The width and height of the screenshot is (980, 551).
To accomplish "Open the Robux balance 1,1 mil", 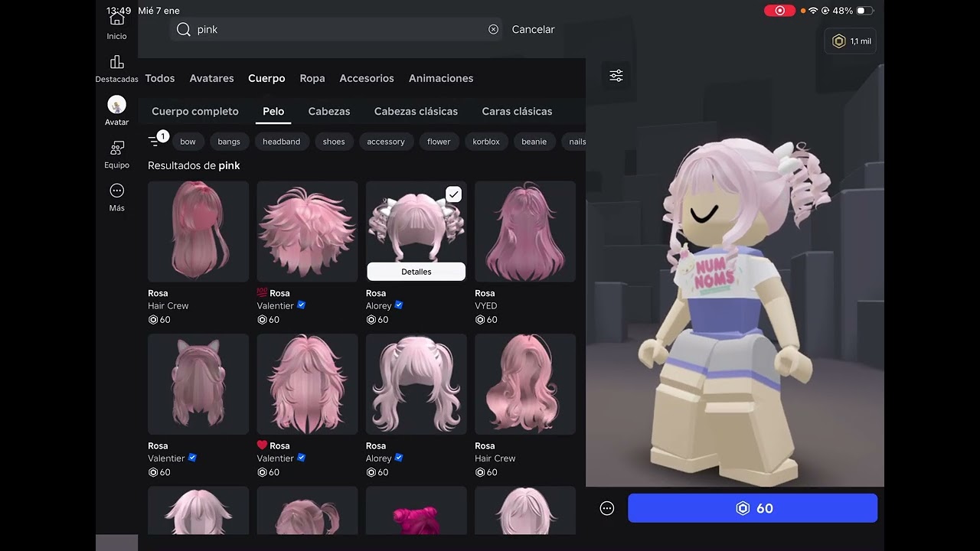I will [850, 41].
